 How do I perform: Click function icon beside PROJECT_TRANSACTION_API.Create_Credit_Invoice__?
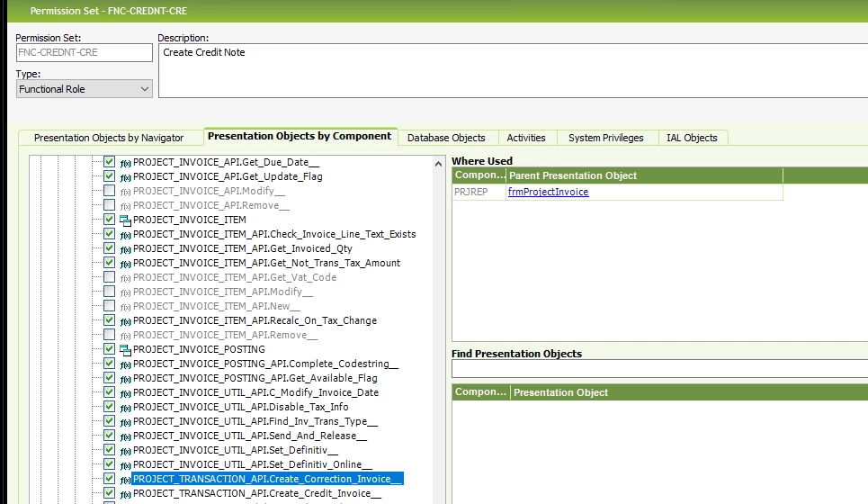point(125,493)
